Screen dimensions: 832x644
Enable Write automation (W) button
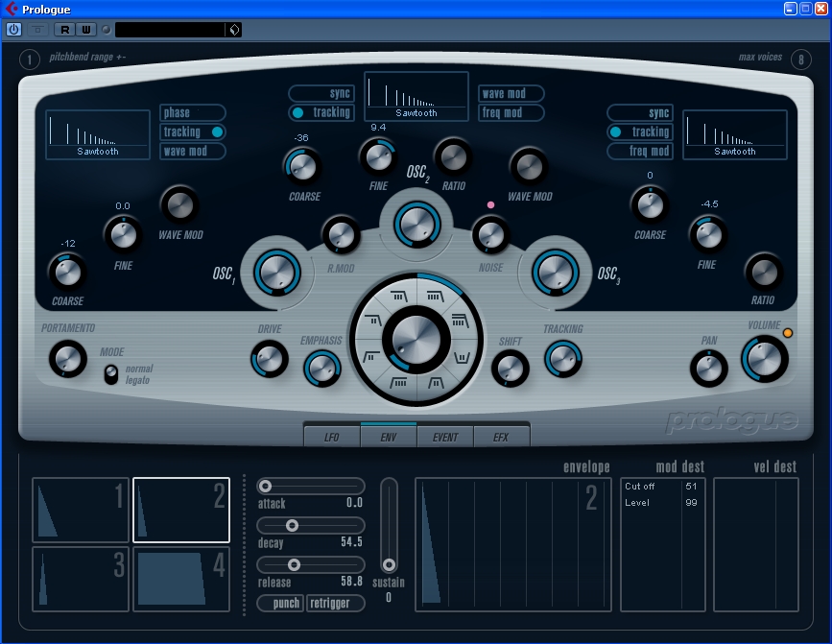[86, 30]
